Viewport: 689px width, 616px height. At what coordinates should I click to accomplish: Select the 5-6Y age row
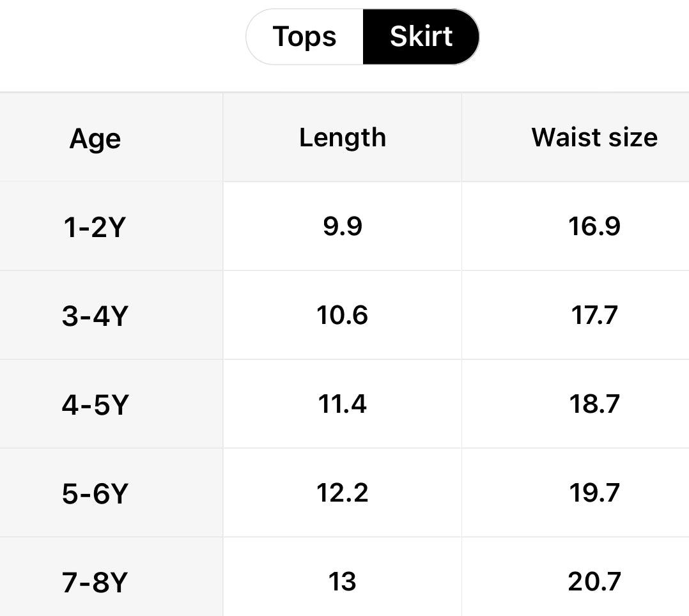click(95, 493)
